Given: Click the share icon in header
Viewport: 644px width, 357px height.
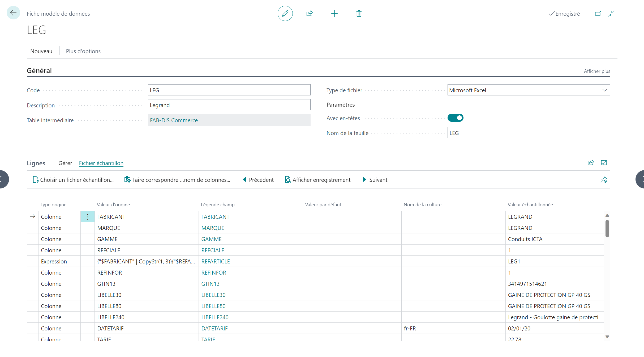Looking at the screenshot, I should pos(310,14).
